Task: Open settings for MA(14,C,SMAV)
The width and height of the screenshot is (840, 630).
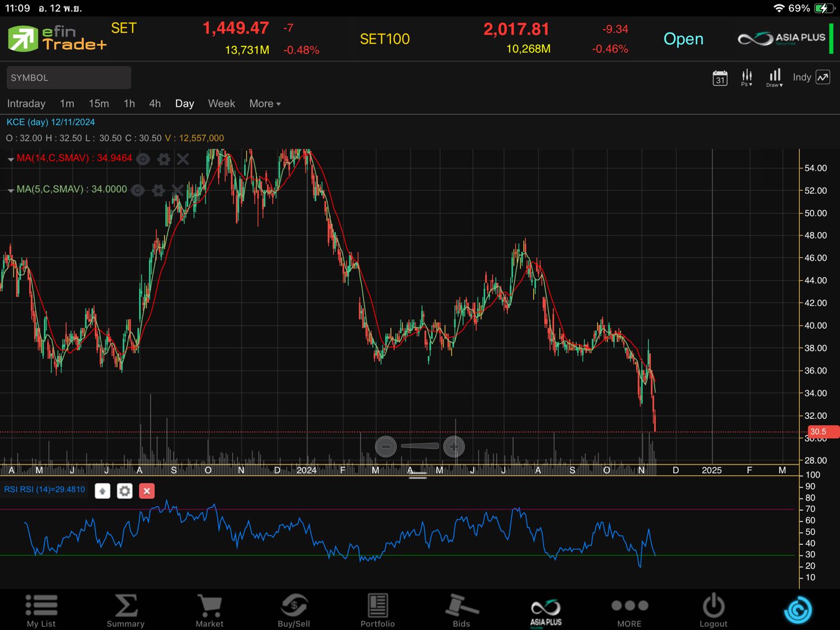Action: [x=164, y=160]
